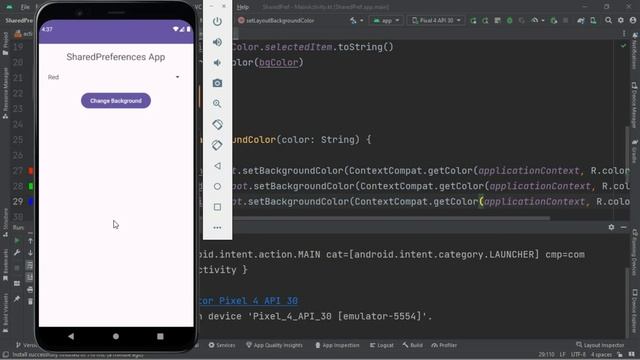
Task: Open Run panel settings gear icon
Action: coord(611,227)
